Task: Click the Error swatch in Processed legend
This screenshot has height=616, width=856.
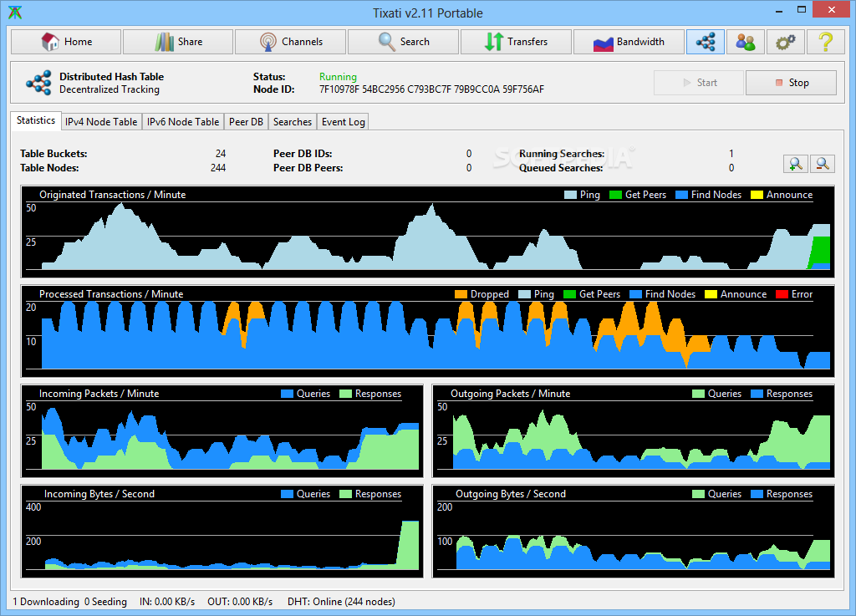Action: coord(782,294)
